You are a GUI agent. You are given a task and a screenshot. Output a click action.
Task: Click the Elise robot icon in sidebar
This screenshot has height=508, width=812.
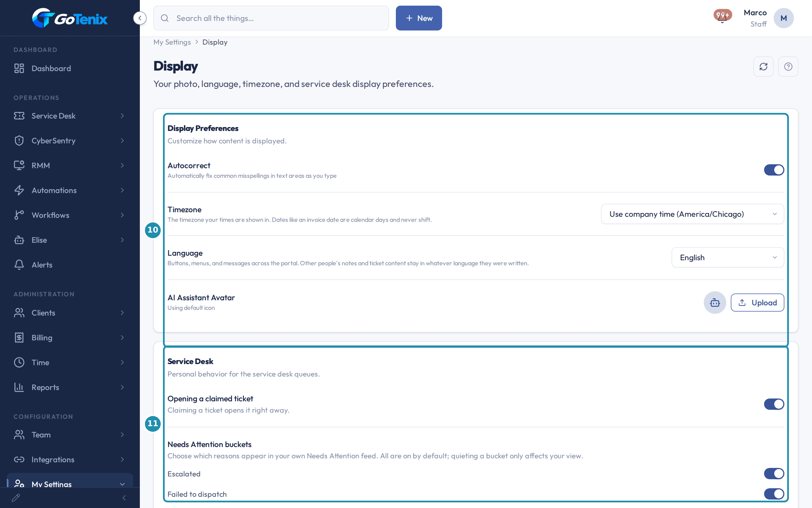click(19, 240)
